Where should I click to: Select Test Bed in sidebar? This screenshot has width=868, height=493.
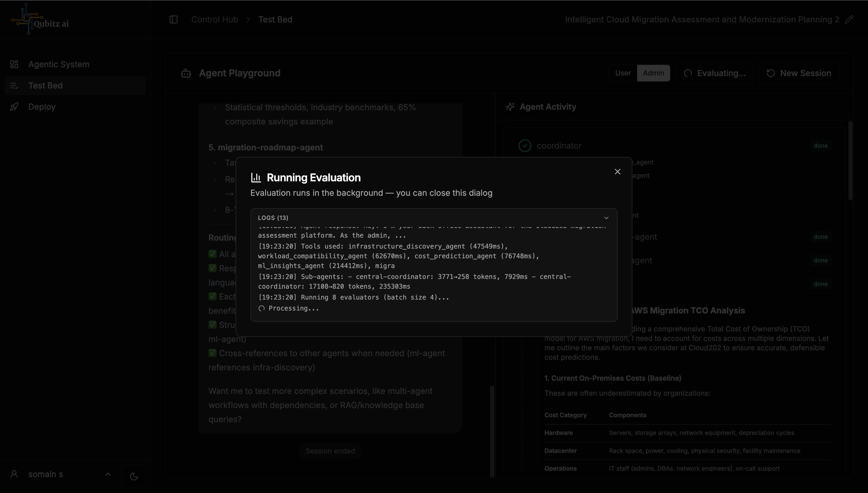45,85
